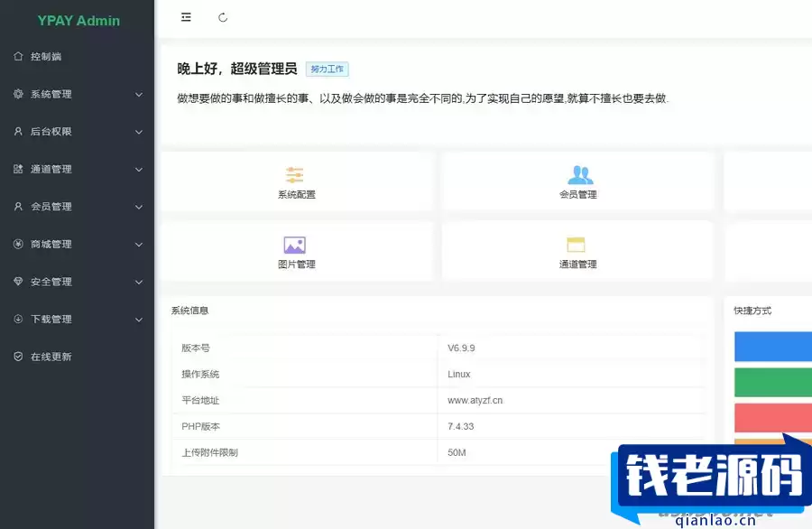This screenshot has height=529, width=812.
Task: Click the download icon beside 下载管理
Action: point(18,320)
